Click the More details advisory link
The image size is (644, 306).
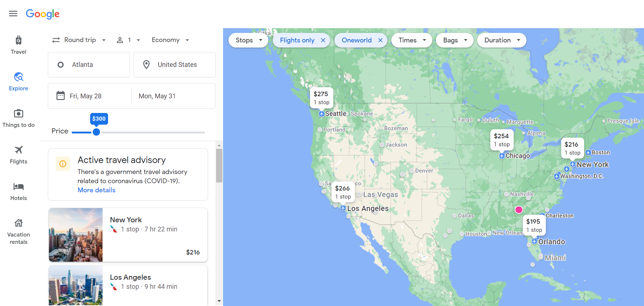coord(96,190)
